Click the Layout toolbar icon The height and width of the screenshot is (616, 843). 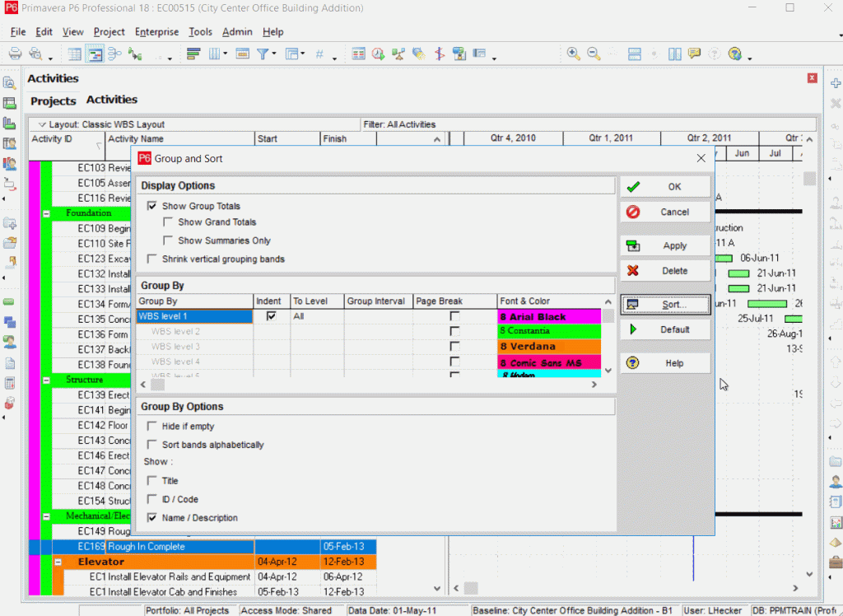point(291,54)
